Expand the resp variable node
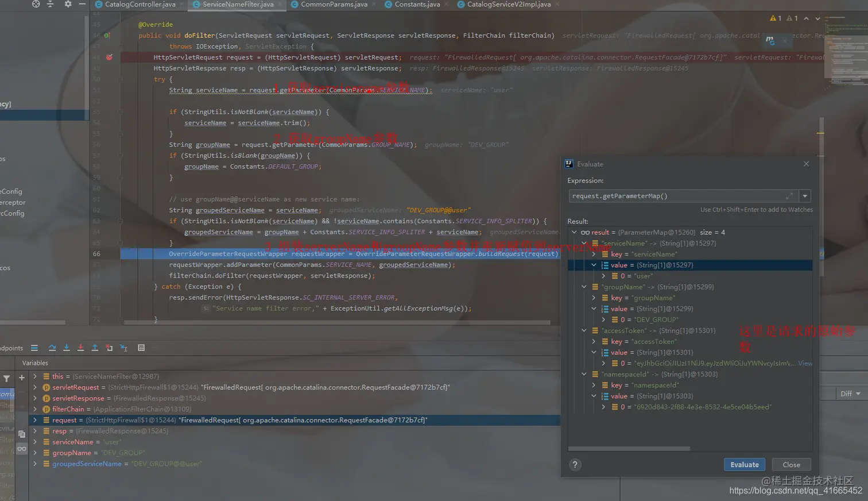868x501 pixels. [x=35, y=431]
